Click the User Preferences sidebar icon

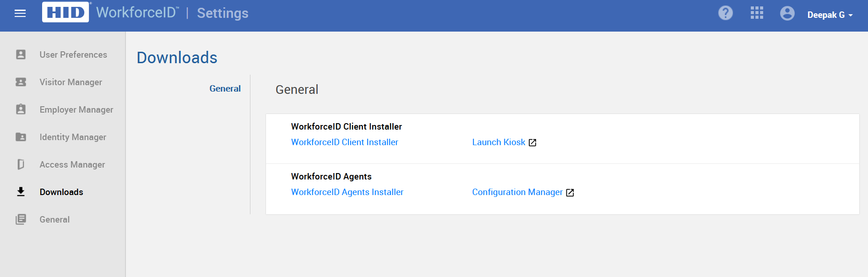coord(21,54)
